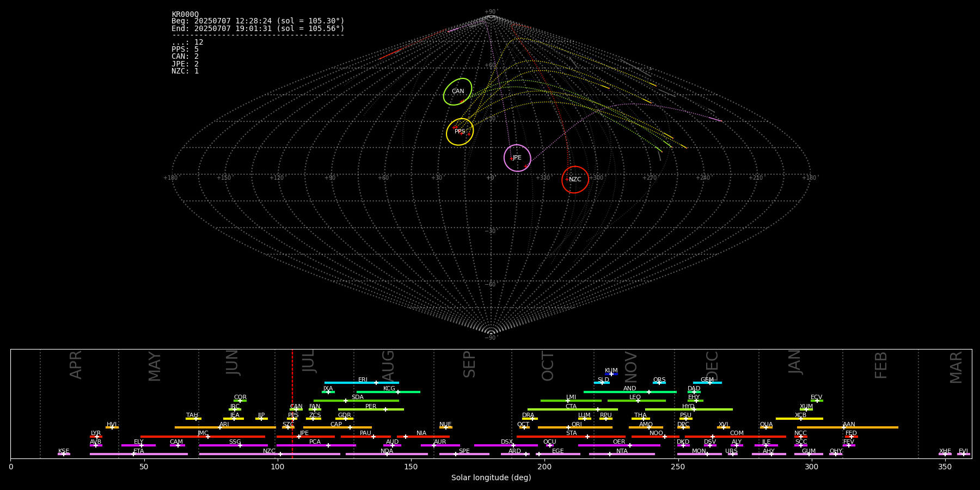Image resolution: width=980 pixels, height=490 pixels.
Task: Click the DEC month label in timeline
Action: click(x=712, y=366)
